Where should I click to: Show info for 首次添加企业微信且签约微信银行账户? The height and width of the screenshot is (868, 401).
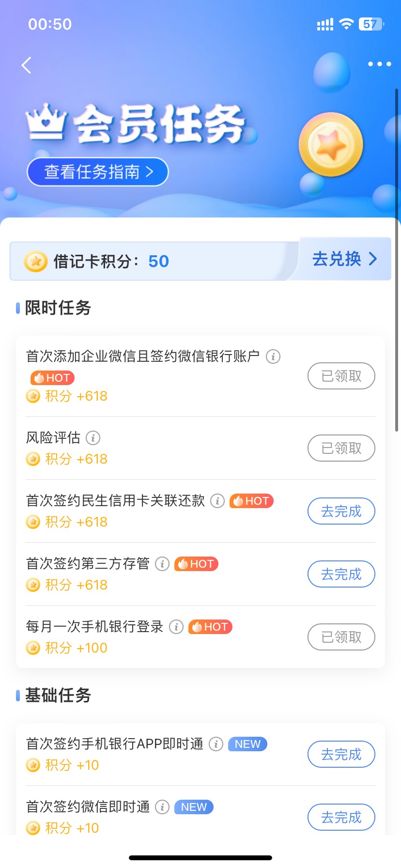[273, 356]
